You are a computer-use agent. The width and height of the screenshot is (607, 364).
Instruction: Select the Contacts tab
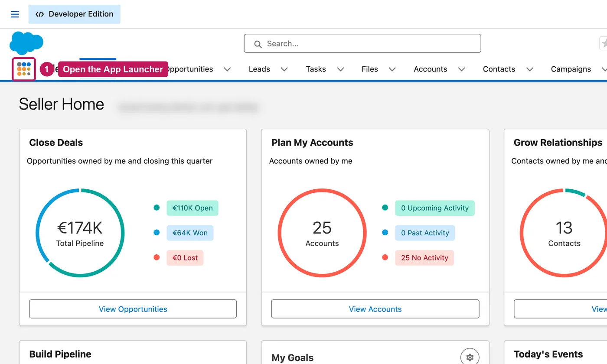[x=499, y=69]
